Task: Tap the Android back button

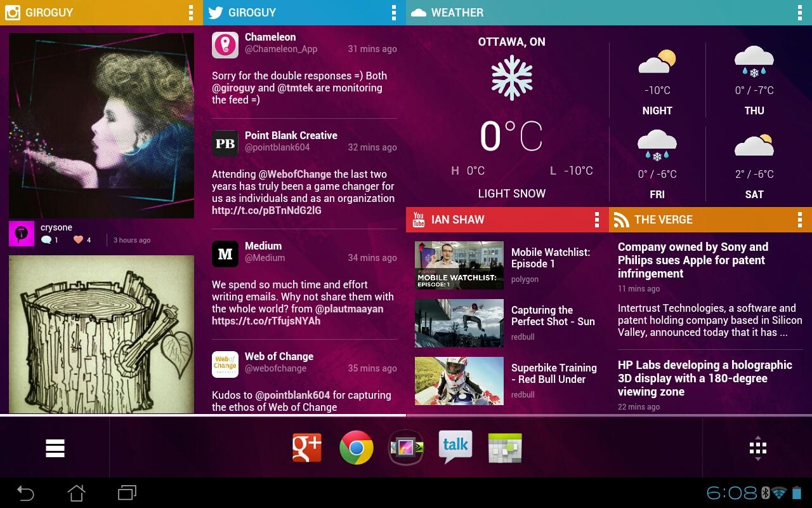Action: (x=25, y=493)
